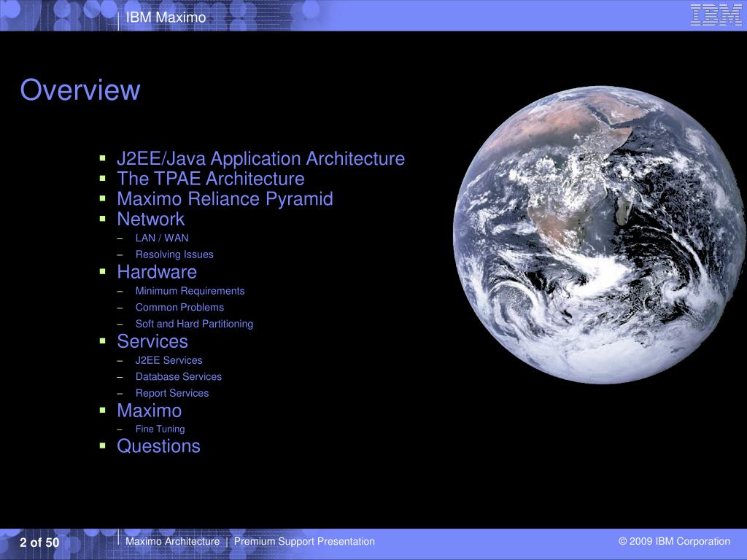
Task: Click "Premium Support Presentation" footer text
Action: pos(304,542)
